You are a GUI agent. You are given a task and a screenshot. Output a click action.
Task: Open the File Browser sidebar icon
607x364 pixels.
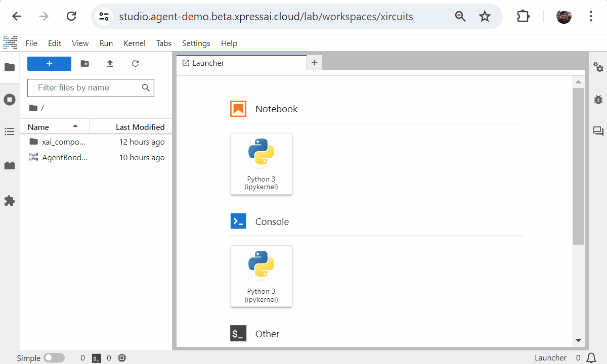(10, 67)
